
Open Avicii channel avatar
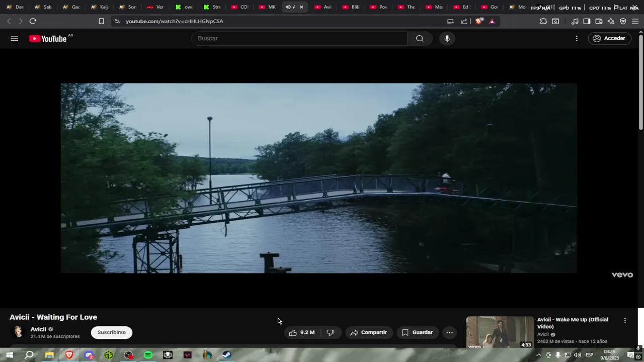(18, 332)
